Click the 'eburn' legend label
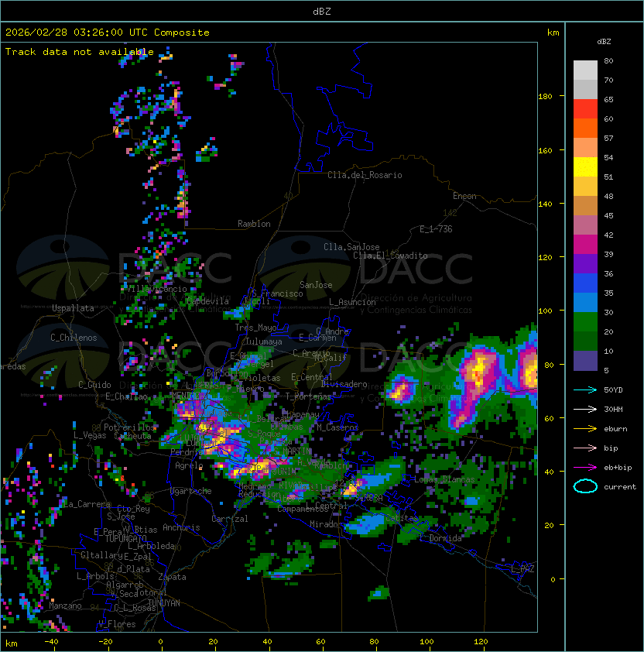This screenshot has height=652, width=644. pyautogui.click(x=615, y=429)
